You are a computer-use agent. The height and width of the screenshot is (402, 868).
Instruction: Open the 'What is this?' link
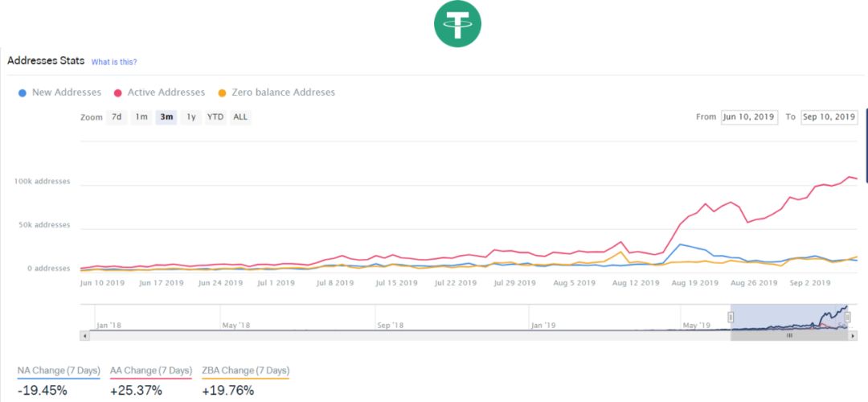coord(114,62)
